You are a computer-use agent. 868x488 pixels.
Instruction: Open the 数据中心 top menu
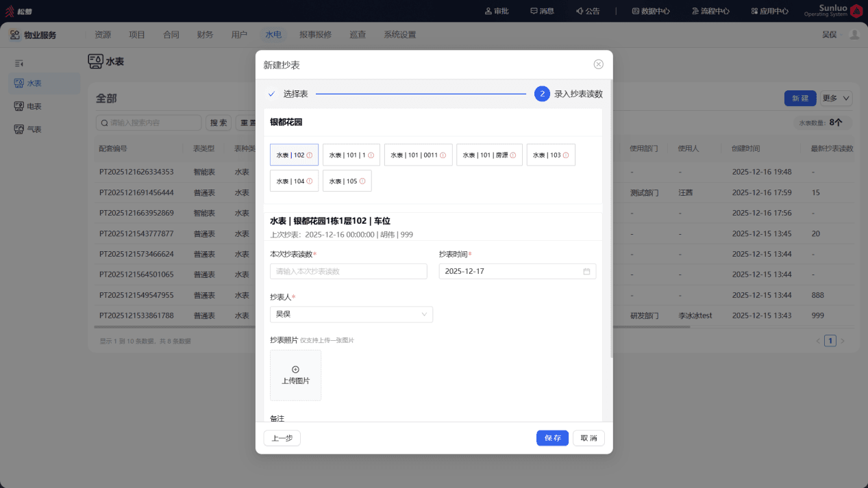pyautogui.click(x=651, y=11)
